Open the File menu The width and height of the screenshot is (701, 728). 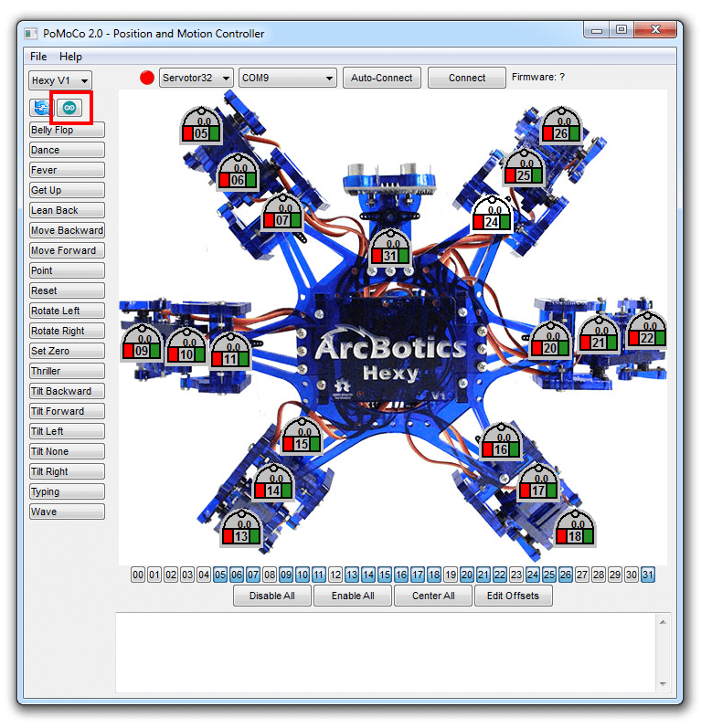(x=38, y=57)
